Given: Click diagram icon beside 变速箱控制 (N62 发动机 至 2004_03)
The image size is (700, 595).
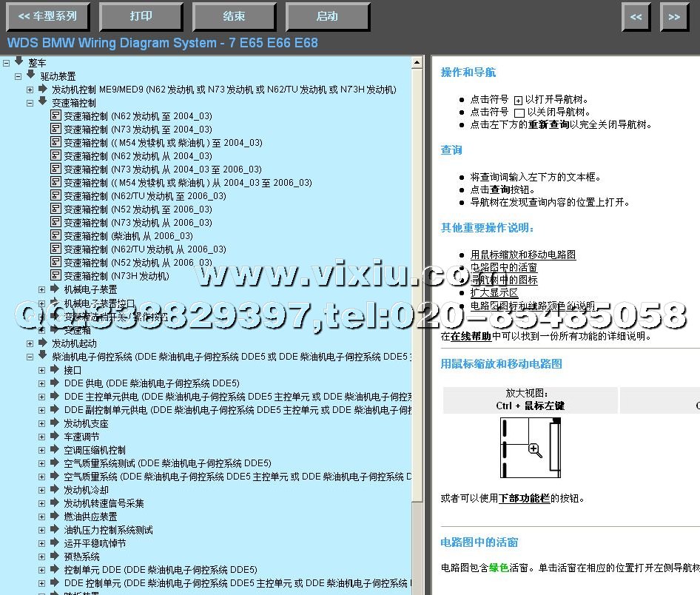Looking at the screenshot, I should [x=55, y=116].
